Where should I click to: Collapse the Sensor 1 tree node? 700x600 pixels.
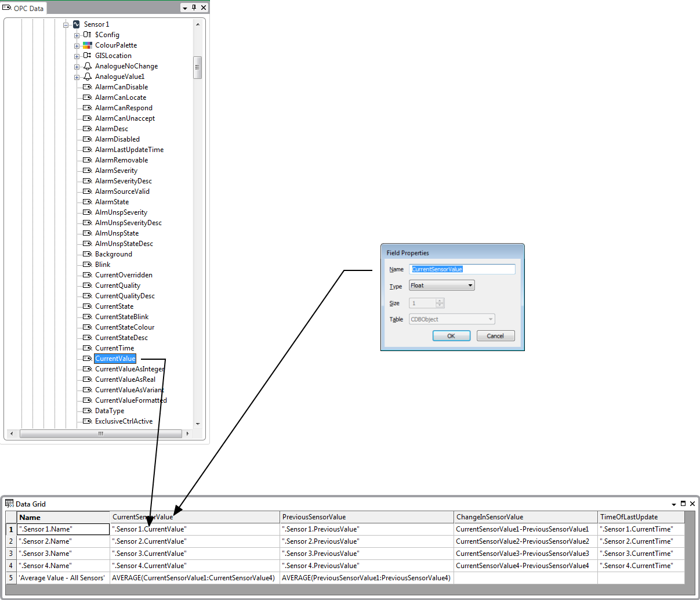point(66,25)
